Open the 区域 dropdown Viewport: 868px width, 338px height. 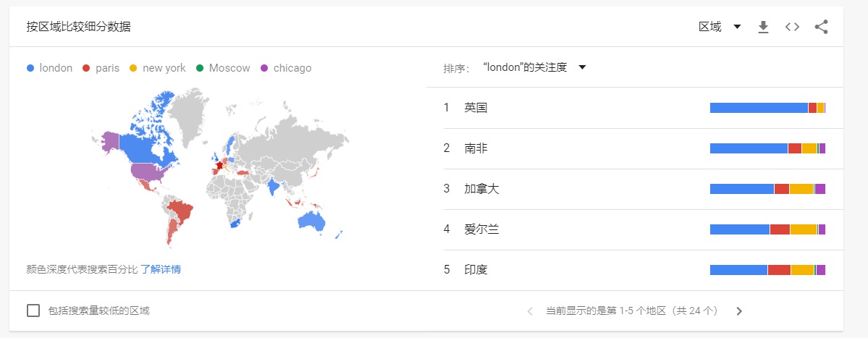pos(720,28)
